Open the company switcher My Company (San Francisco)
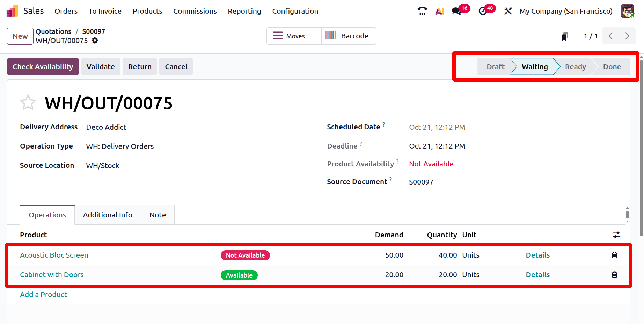Viewport: 644px width, 324px height. (x=566, y=11)
